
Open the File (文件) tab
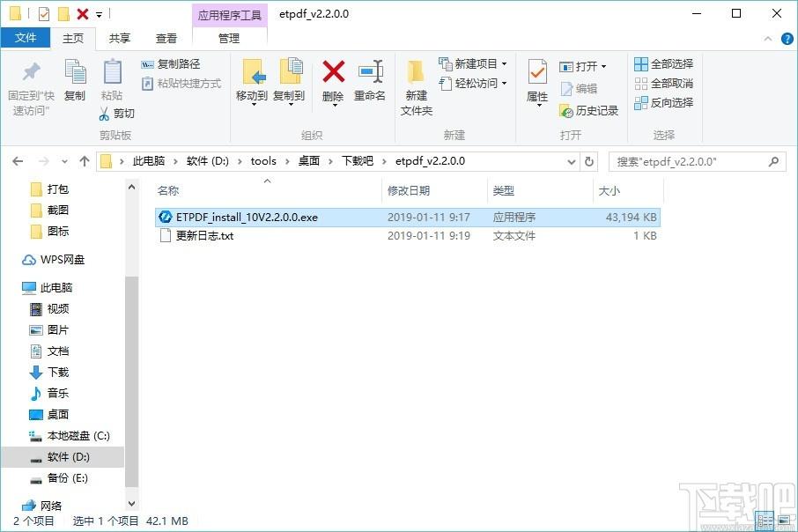pos(26,38)
